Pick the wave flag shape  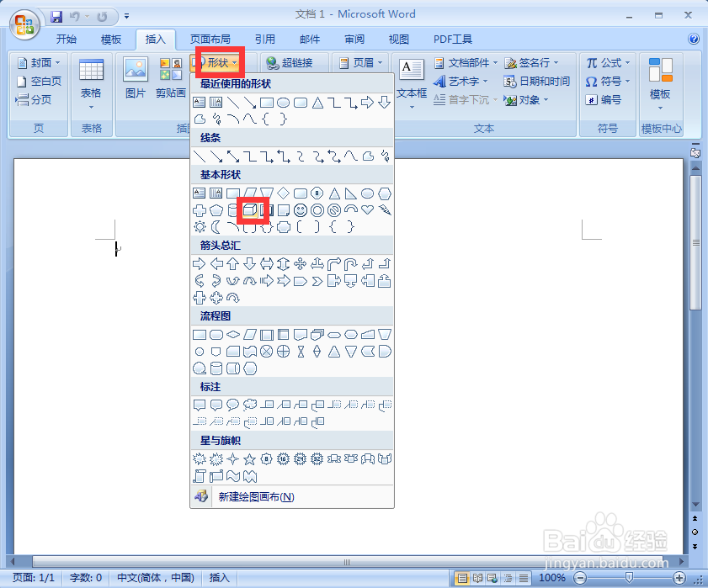(x=233, y=476)
